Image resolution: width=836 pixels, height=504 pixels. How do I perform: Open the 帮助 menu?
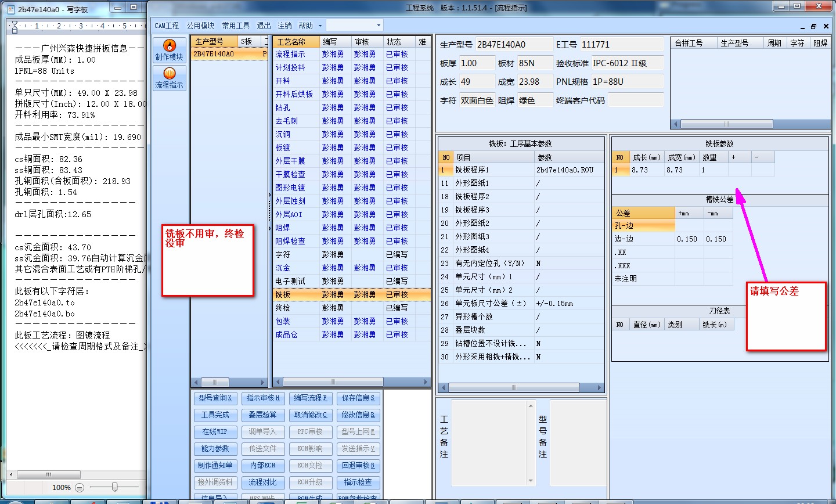tap(305, 26)
